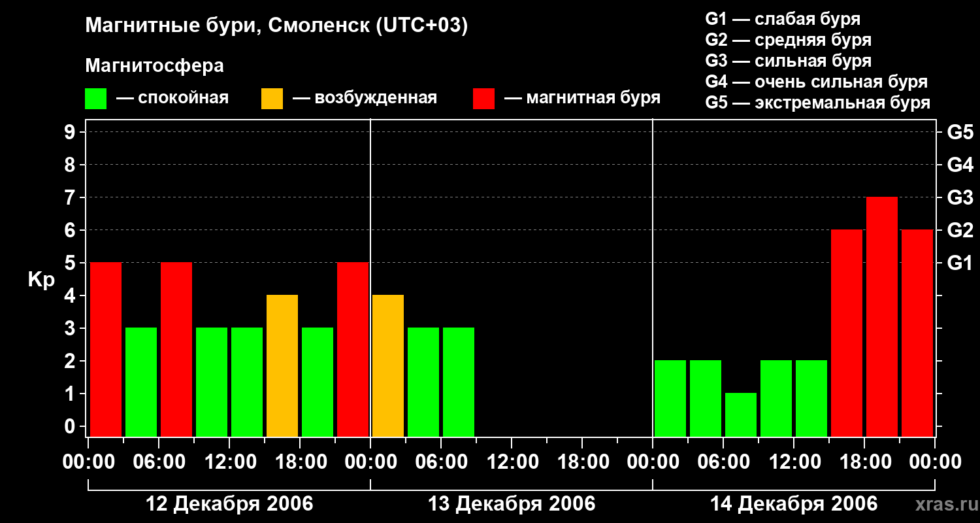Image resolution: width=980 pixels, height=523 pixels.
Task: Click the 12 Декабря 2006 date label
Action: coord(229,504)
